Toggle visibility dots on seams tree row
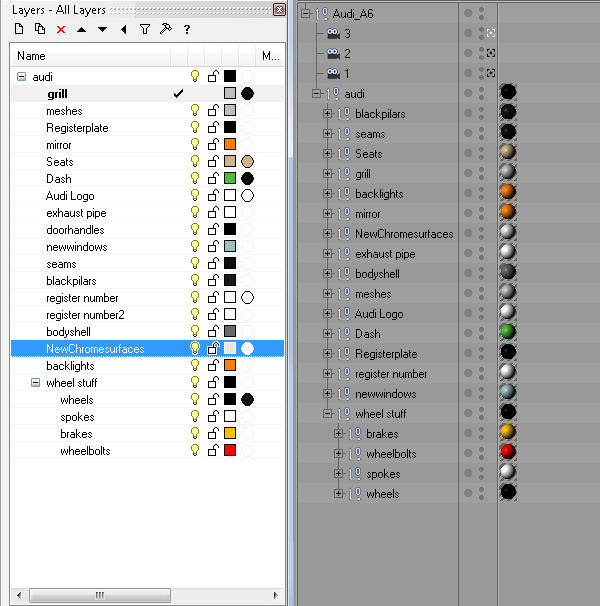 tap(481, 133)
